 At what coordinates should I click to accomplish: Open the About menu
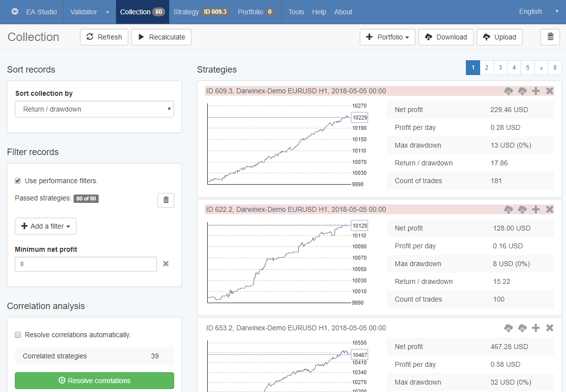click(343, 12)
